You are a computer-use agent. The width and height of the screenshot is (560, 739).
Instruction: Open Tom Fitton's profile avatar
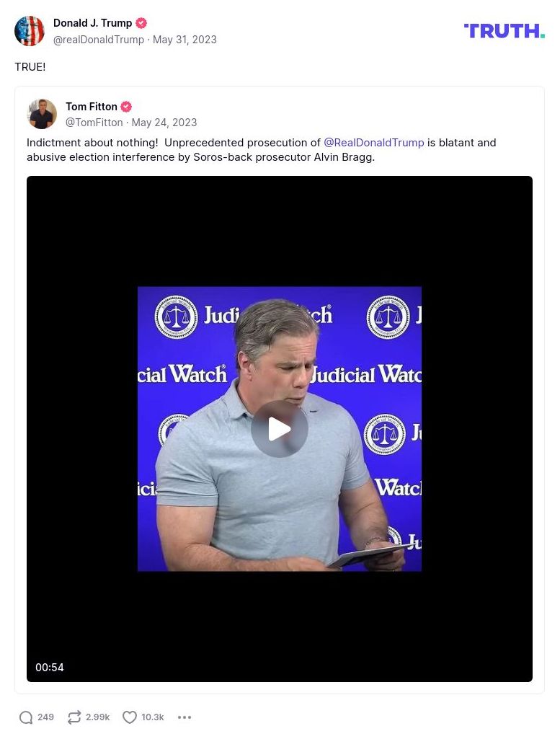42,114
